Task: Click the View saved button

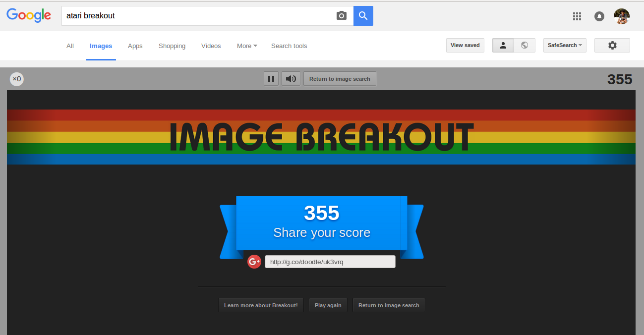Action: point(465,46)
